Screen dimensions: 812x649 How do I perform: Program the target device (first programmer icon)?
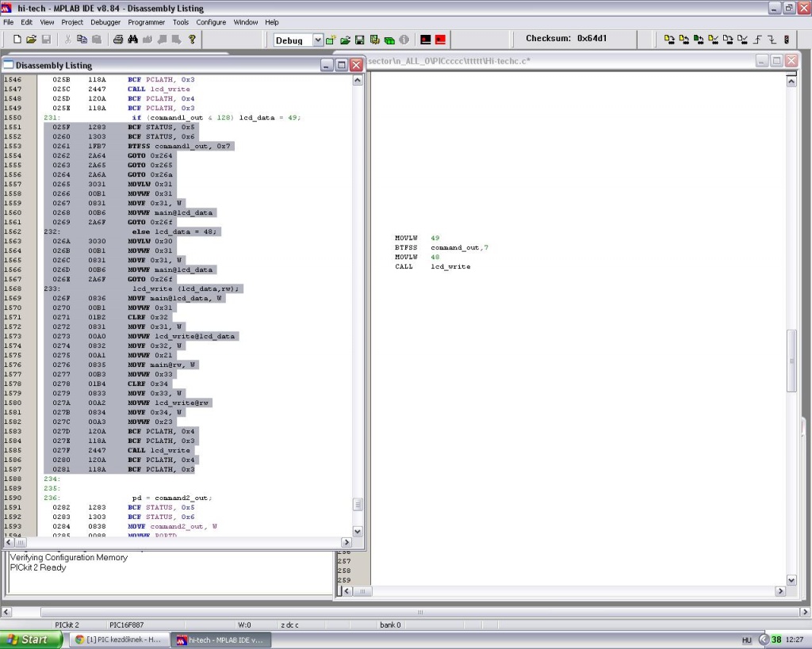coord(669,40)
